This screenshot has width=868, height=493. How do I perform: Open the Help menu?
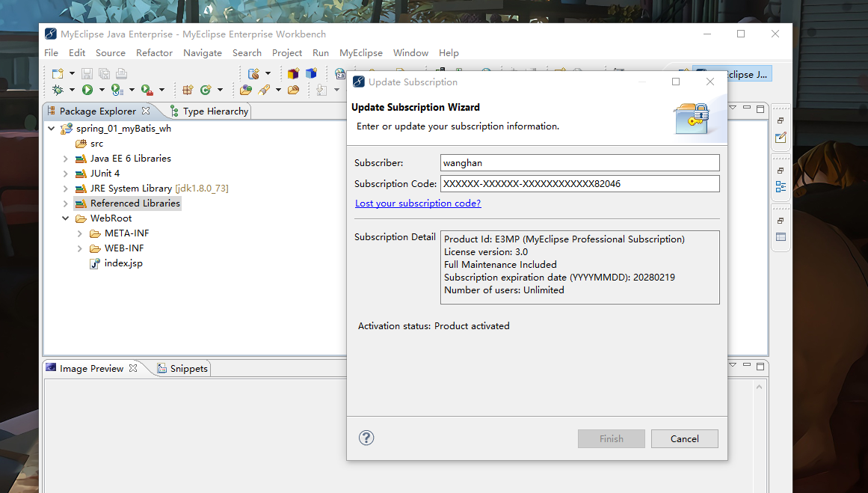click(x=449, y=52)
